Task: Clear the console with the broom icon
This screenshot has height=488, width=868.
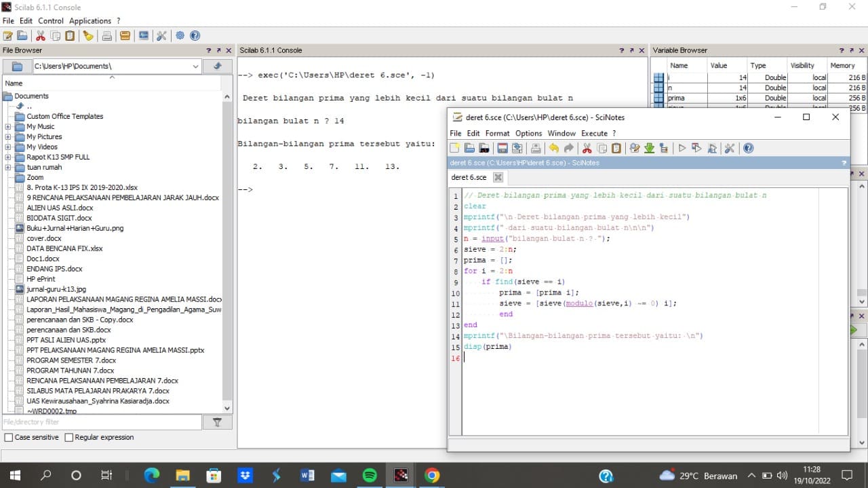Action: click(88, 36)
